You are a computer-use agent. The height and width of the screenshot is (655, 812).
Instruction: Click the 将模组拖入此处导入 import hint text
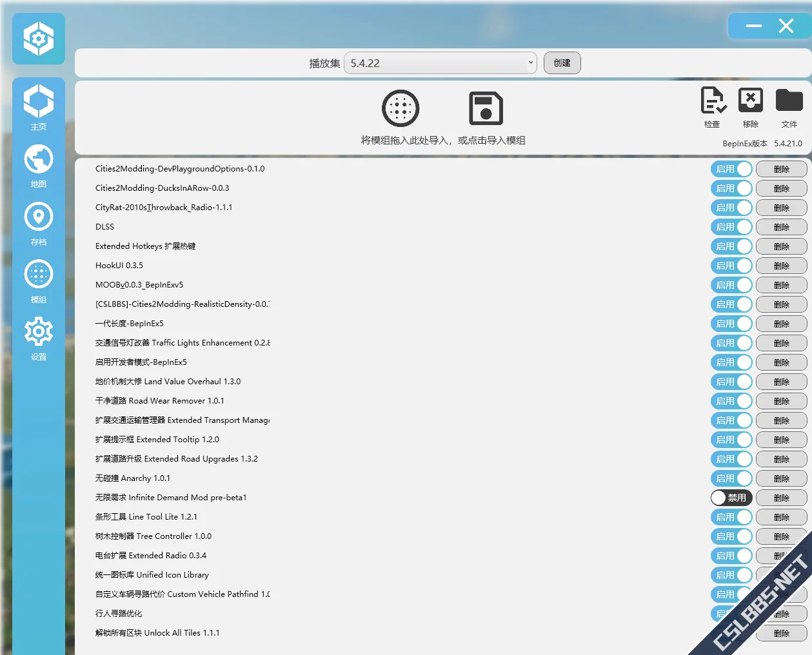(443, 141)
